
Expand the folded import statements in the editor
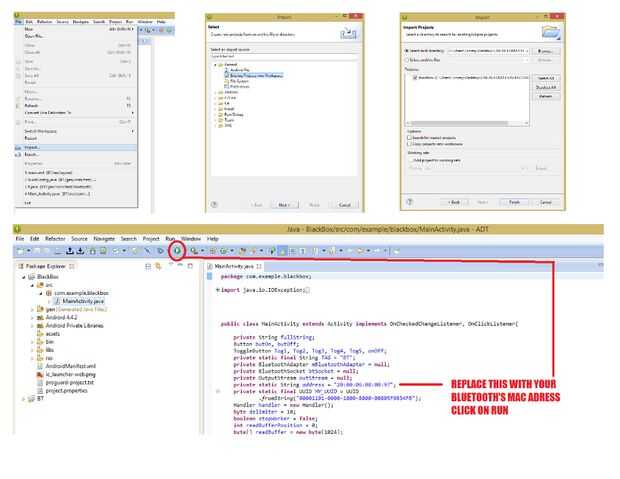(x=217, y=290)
